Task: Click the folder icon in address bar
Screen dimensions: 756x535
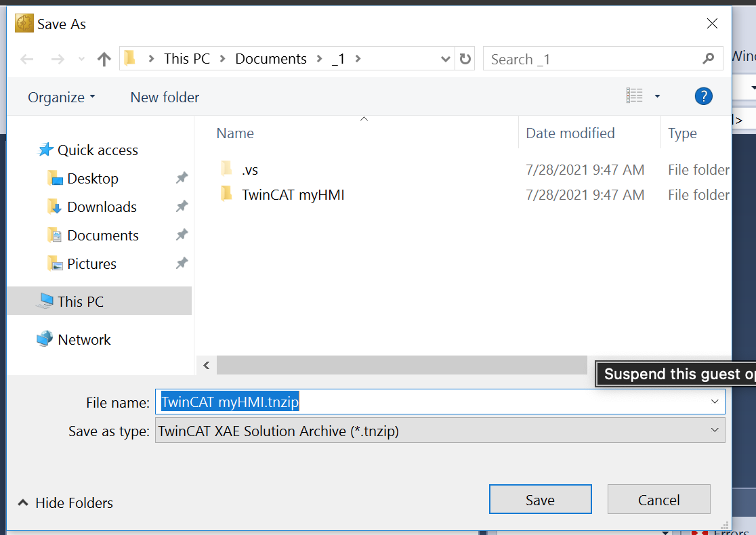Action: tap(129, 58)
